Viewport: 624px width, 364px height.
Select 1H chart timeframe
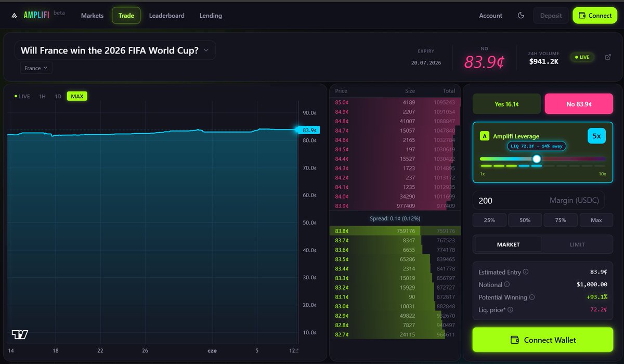point(42,96)
